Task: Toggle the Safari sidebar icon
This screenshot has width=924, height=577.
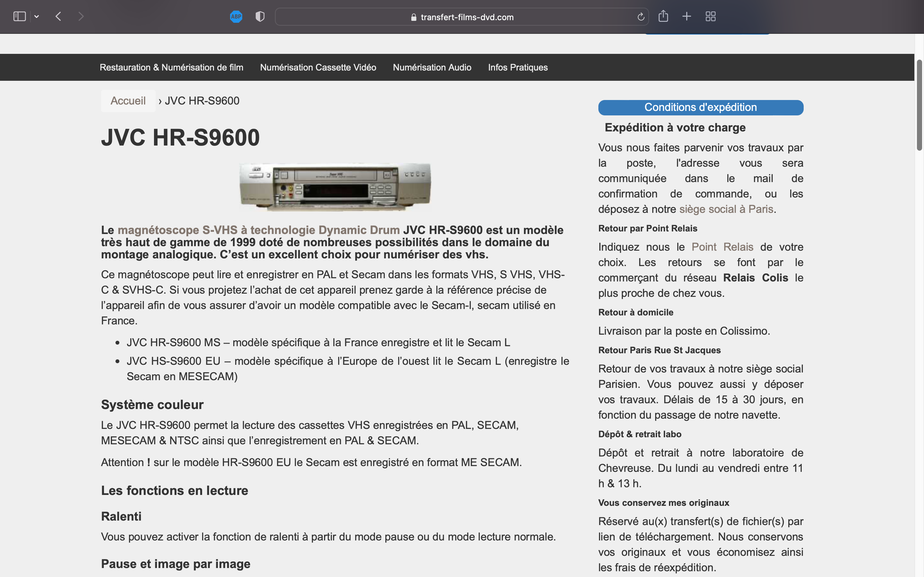Action: point(20,16)
